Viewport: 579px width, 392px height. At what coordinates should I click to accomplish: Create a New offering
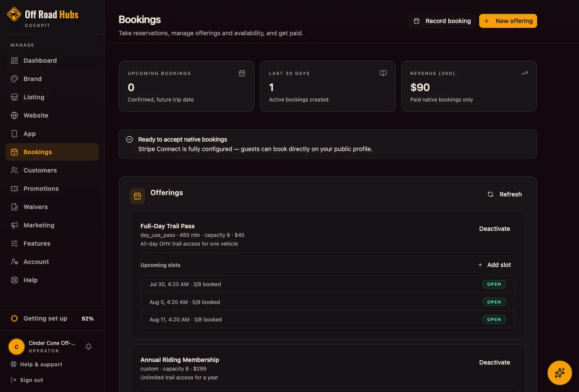click(508, 21)
